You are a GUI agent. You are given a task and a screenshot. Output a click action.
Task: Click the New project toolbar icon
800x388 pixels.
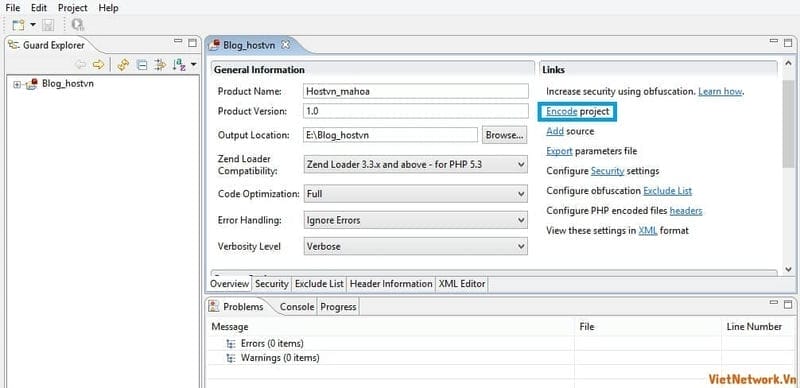18,25
